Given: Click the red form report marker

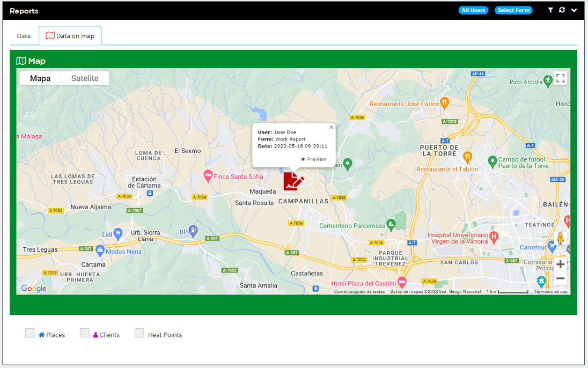Looking at the screenshot, I should click(x=293, y=181).
